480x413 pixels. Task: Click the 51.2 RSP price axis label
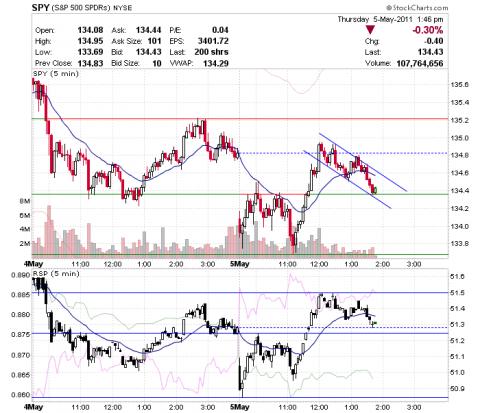(x=457, y=341)
